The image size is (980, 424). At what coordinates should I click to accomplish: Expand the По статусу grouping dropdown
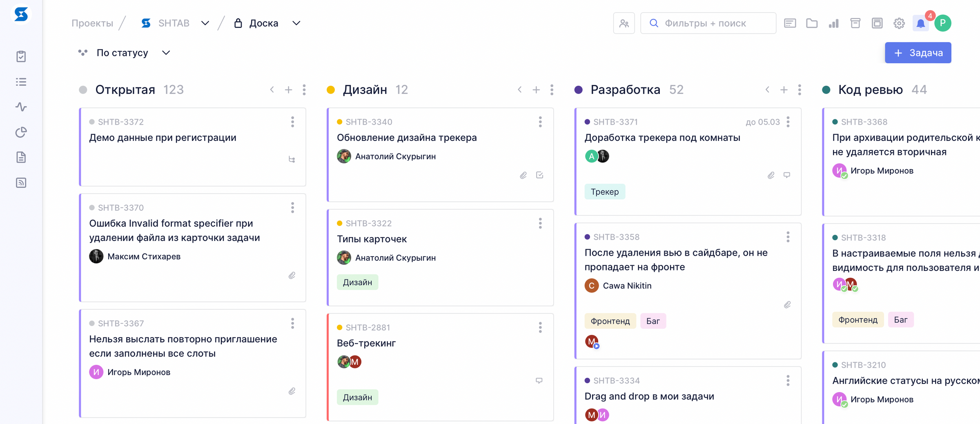(x=166, y=53)
